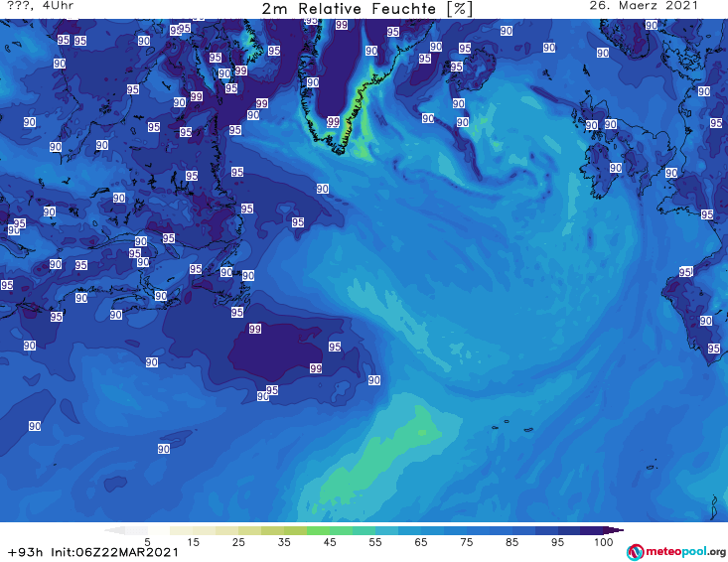Click the legend value '55'
The height and width of the screenshot is (562, 728).
pyautogui.click(x=375, y=542)
